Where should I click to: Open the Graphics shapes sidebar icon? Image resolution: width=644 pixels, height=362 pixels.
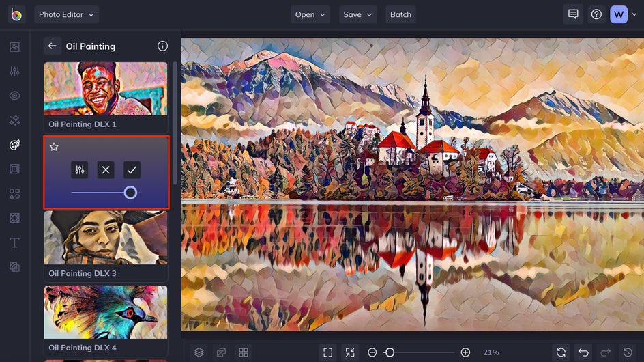pyautogui.click(x=14, y=194)
